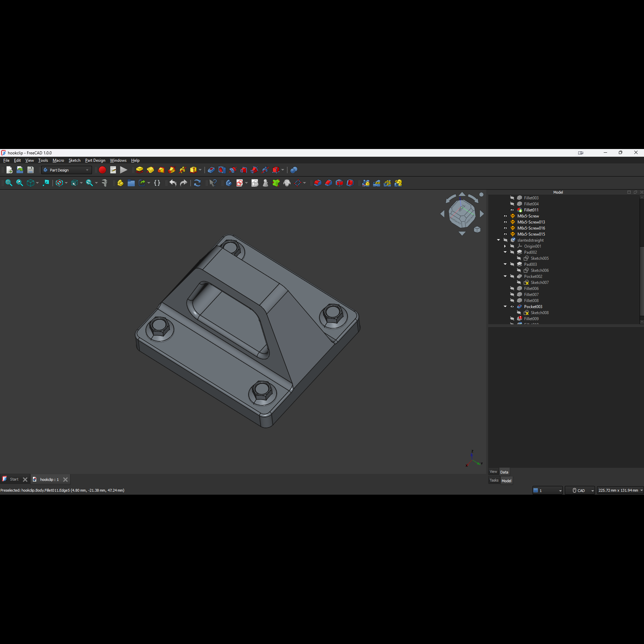Select the Hole tool
The image size is (644, 644).
click(x=222, y=170)
